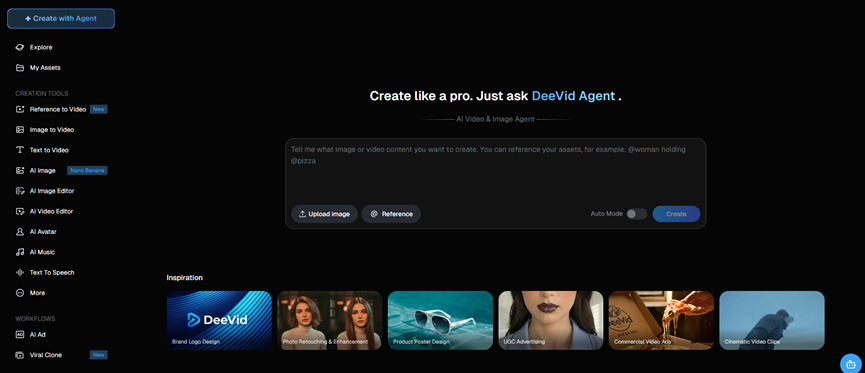The height and width of the screenshot is (373, 865).
Task: Expand the More tools entry
Action: (x=38, y=293)
